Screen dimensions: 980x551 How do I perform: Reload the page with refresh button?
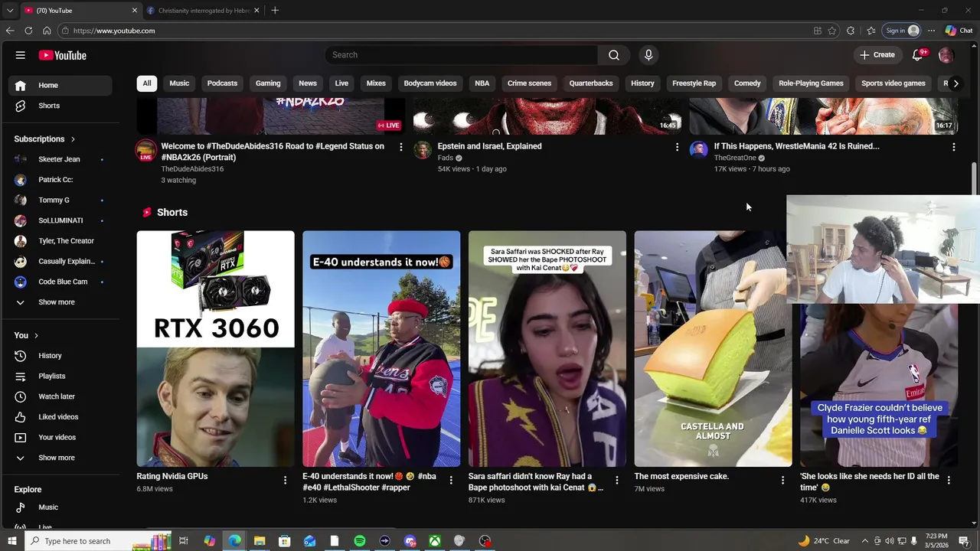click(x=28, y=31)
